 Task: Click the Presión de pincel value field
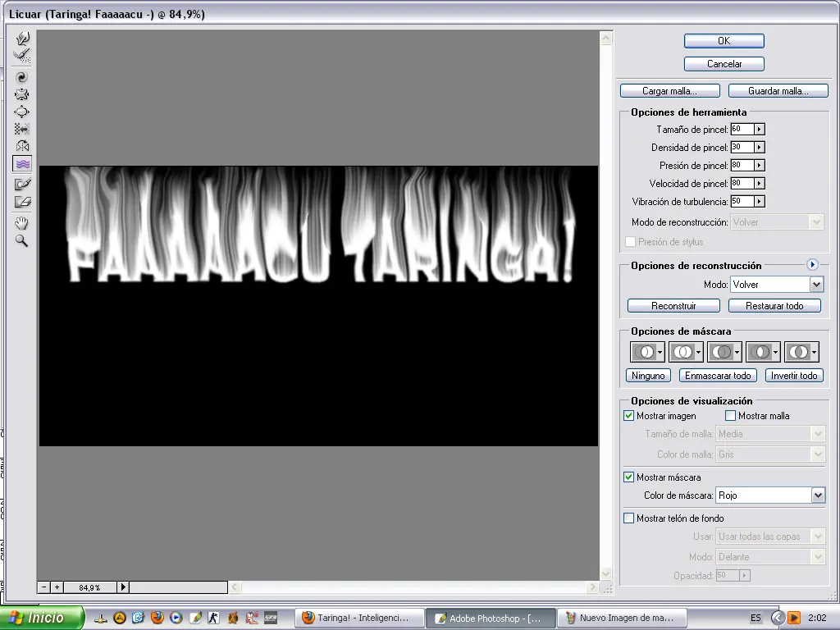click(742, 166)
